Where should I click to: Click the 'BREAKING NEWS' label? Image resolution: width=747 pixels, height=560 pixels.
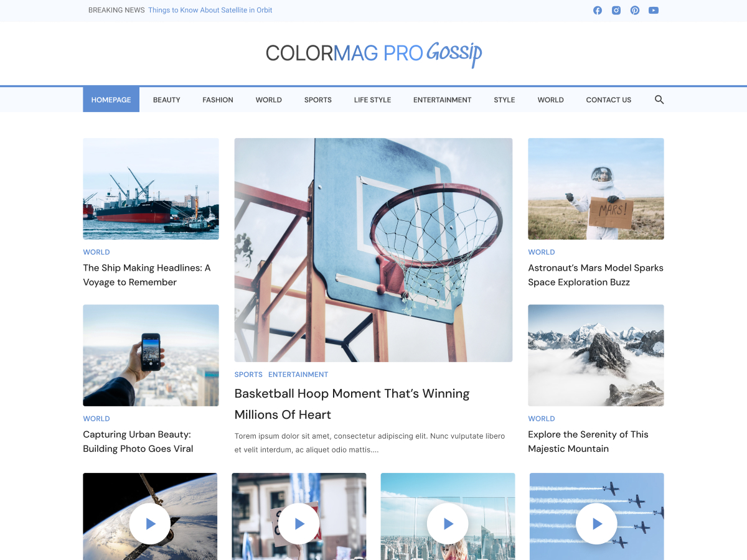pyautogui.click(x=116, y=10)
